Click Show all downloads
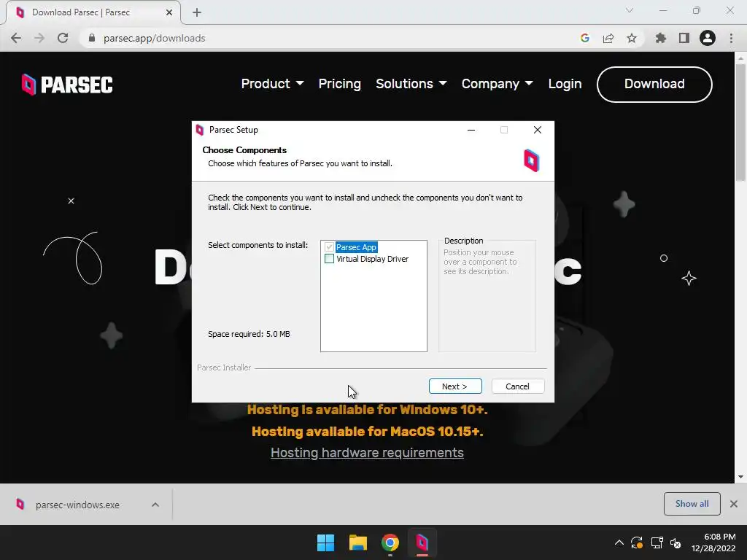Screen dimensions: 747x560 tap(692, 504)
